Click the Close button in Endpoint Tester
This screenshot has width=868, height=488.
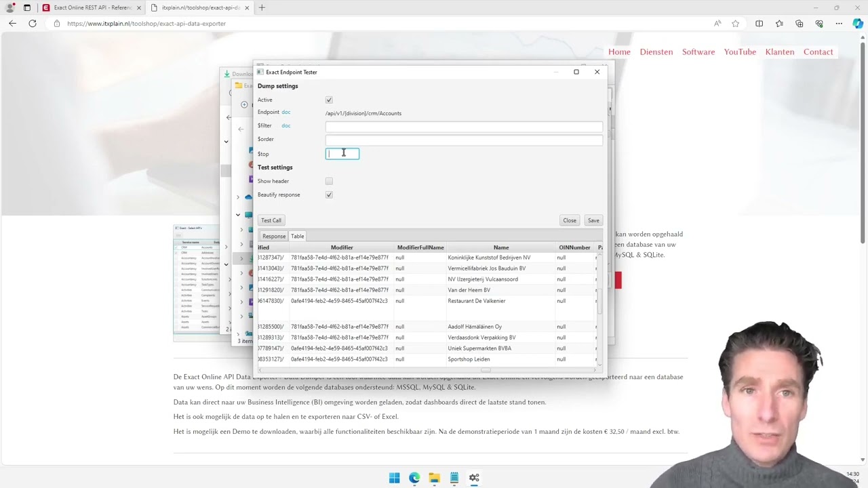point(570,220)
